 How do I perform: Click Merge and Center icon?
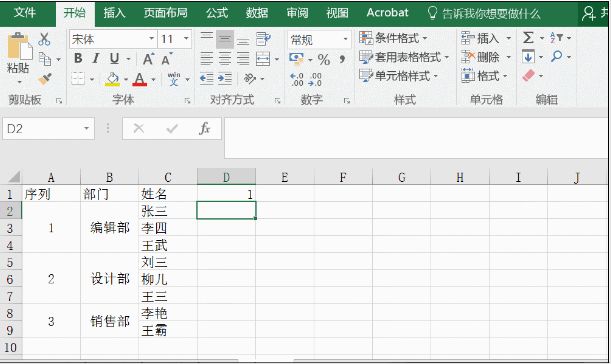[x=263, y=59]
